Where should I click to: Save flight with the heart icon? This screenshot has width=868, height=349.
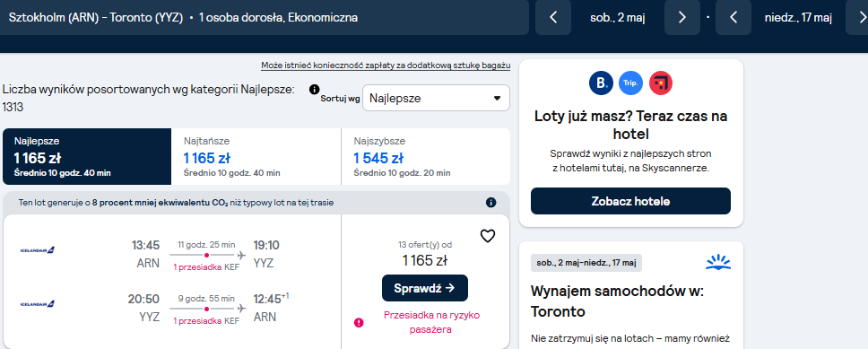(x=487, y=237)
